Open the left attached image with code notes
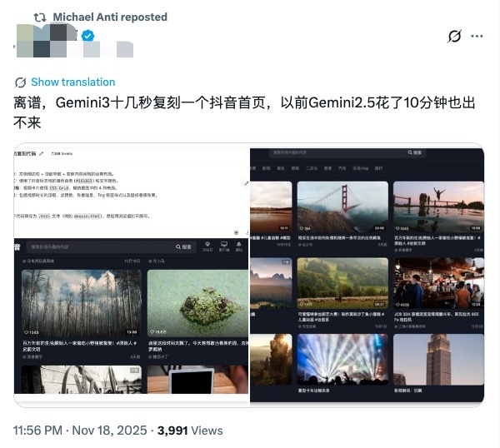500x448 pixels. [132, 275]
